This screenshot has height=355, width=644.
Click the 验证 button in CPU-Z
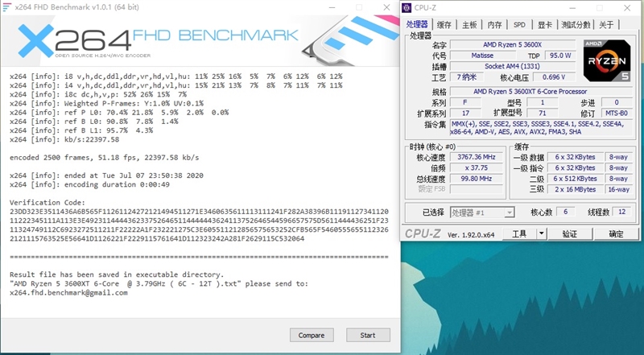[x=570, y=233]
